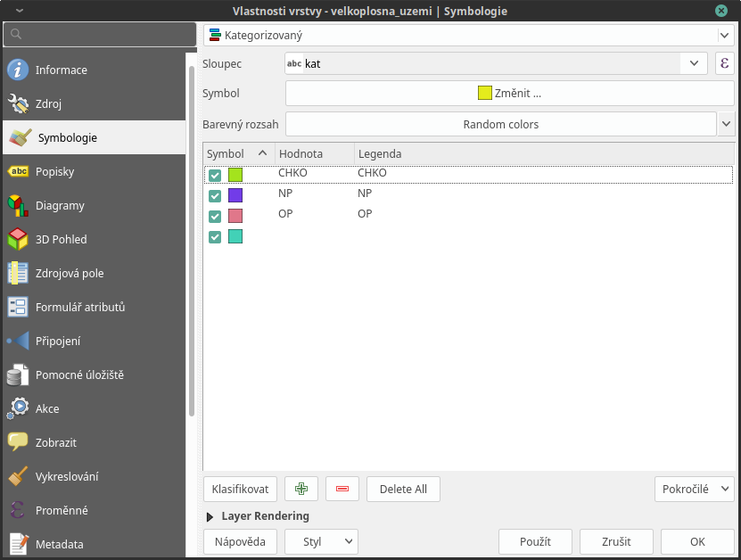
Task: Click the Proměnné epsilon icon
Action: (18, 510)
